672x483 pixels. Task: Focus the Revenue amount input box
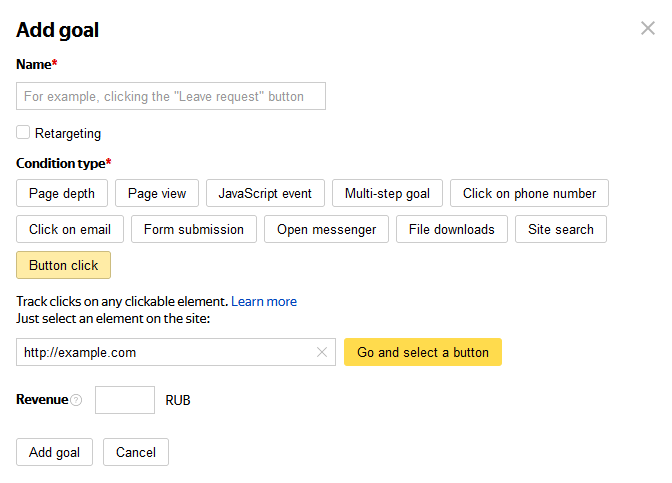click(x=125, y=400)
